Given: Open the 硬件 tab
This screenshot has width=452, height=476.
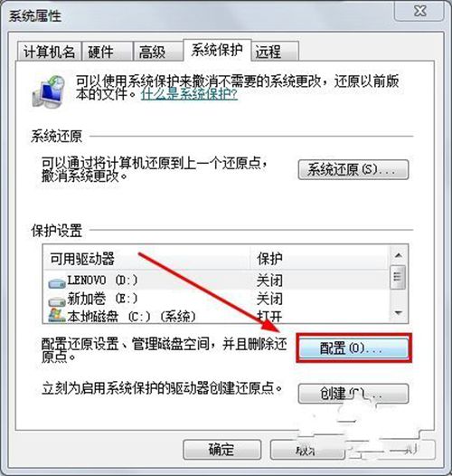Looking at the screenshot, I should (x=107, y=52).
